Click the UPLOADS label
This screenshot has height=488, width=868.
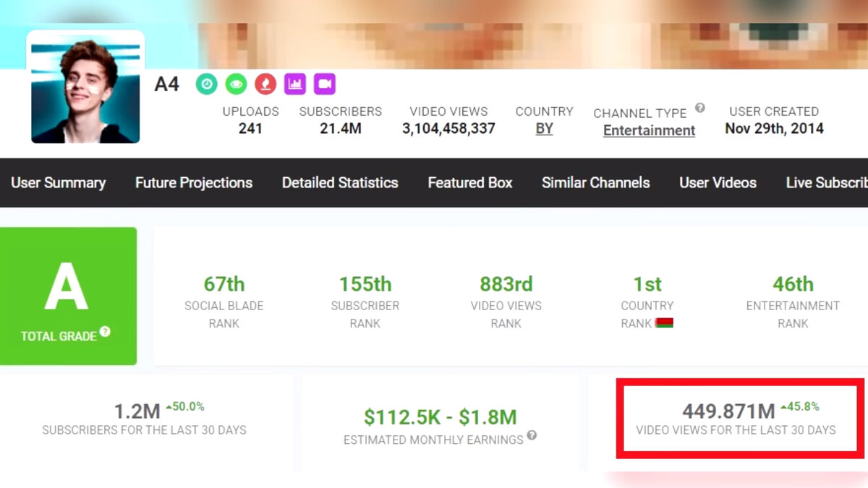[250, 111]
